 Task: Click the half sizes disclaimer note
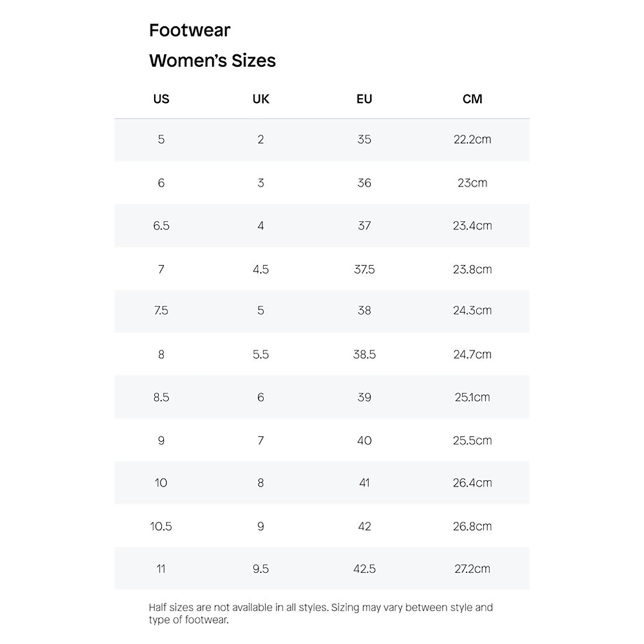(x=320, y=613)
